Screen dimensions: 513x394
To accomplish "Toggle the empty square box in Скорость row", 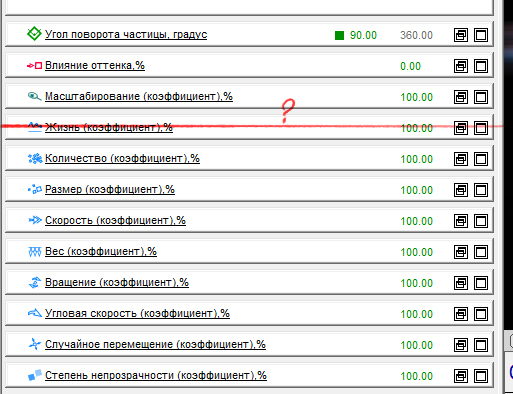I will pos(481,221).
